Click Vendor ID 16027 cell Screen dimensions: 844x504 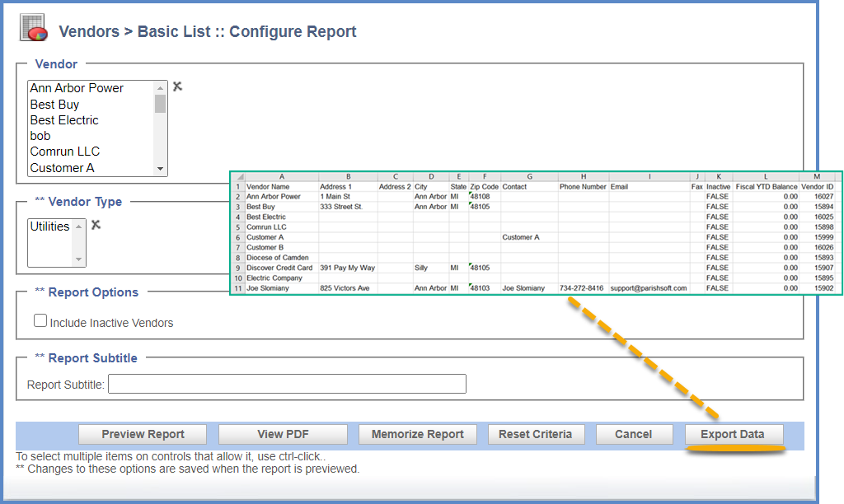point(817,197)
